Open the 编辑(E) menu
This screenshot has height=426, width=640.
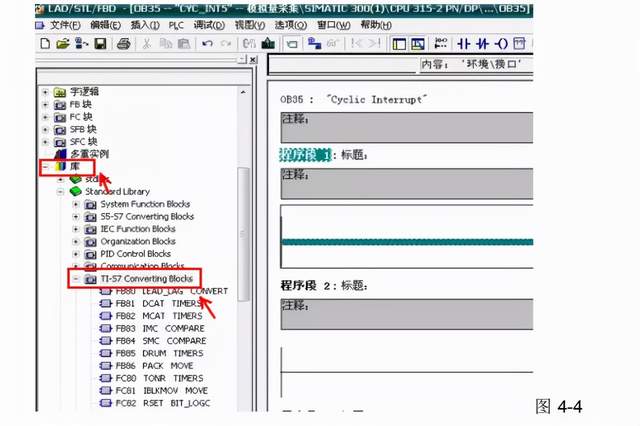click(x=105, y=25)
